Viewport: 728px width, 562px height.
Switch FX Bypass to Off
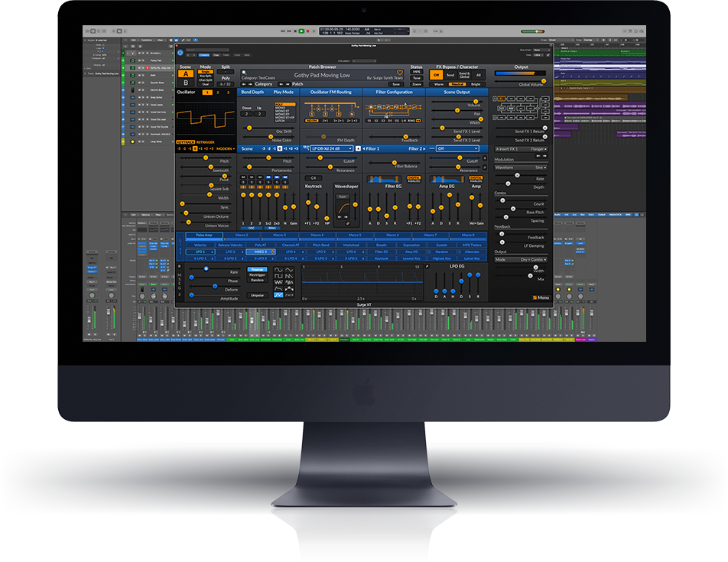pyautogui.click(x=437, y=75)
